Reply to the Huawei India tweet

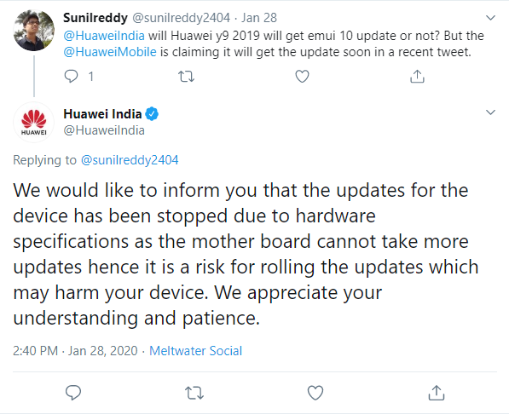tap(73, 393)
